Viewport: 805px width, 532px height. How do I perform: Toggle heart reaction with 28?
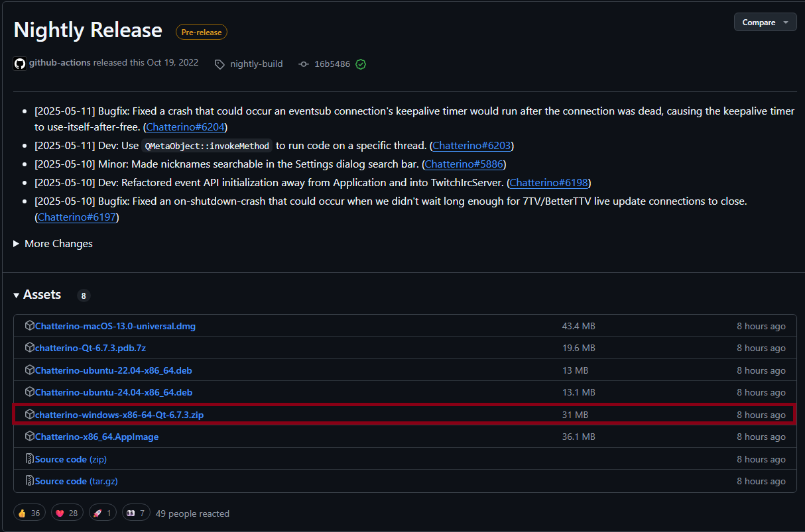click(66, 513)
